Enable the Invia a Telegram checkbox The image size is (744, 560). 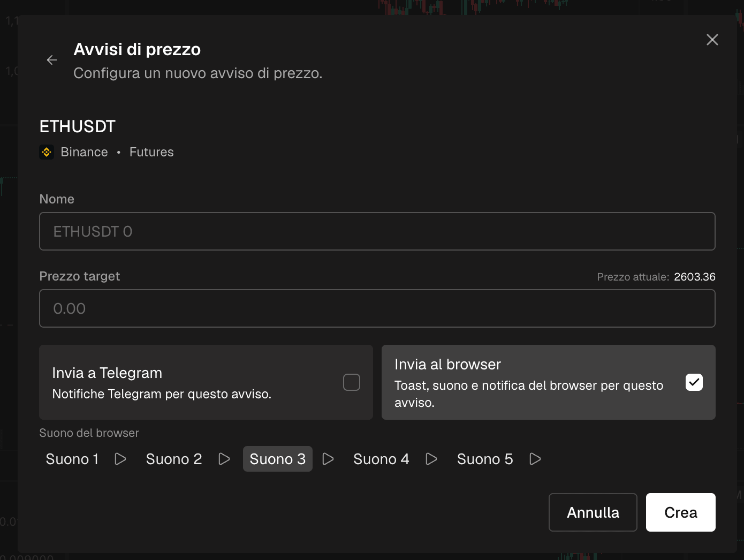point(352,382)
